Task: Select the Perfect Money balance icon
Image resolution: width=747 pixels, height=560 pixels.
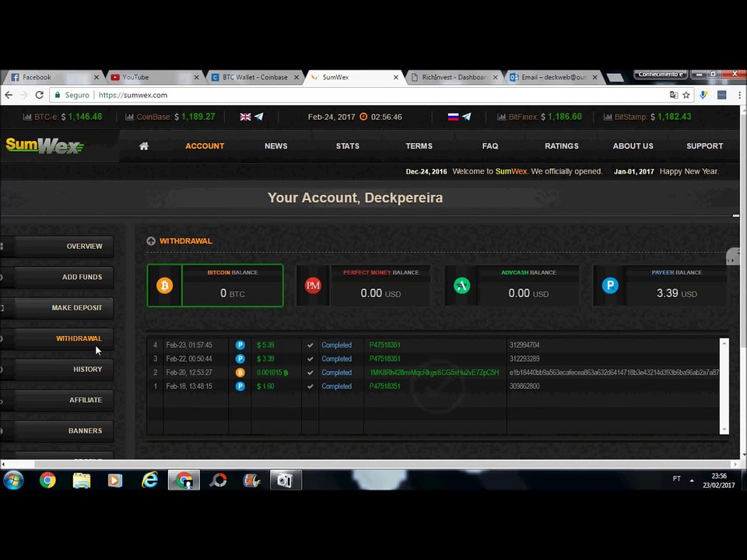Action: pos(313,285)
